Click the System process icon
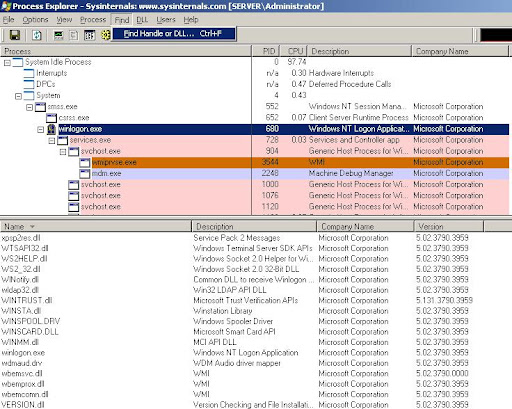The height and width of the screenshot is (409, 512). coord(29,95)
